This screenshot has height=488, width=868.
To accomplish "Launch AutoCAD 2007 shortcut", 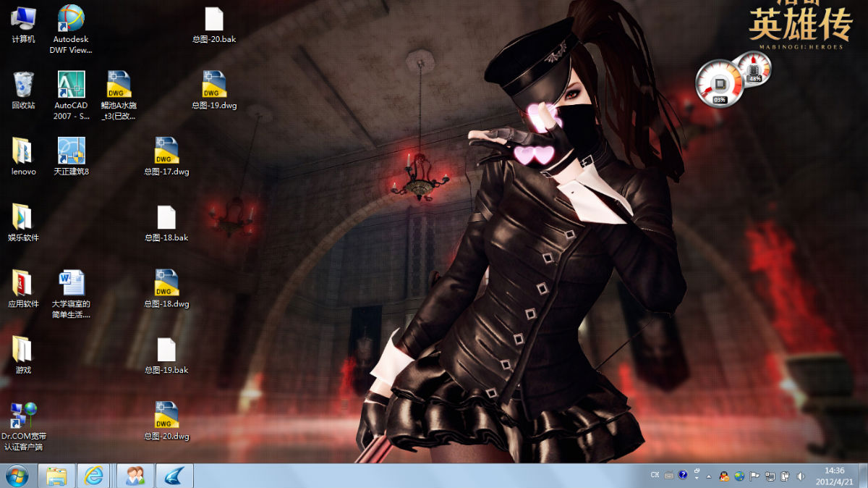I will [x=71, y=95].
